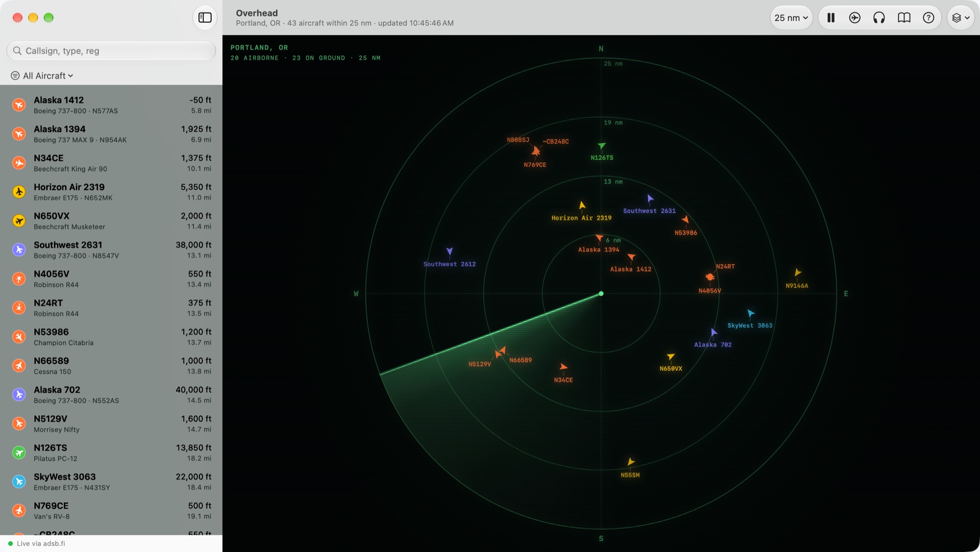Click Southwest 2631 purple icon in list

tap(19, 250)
